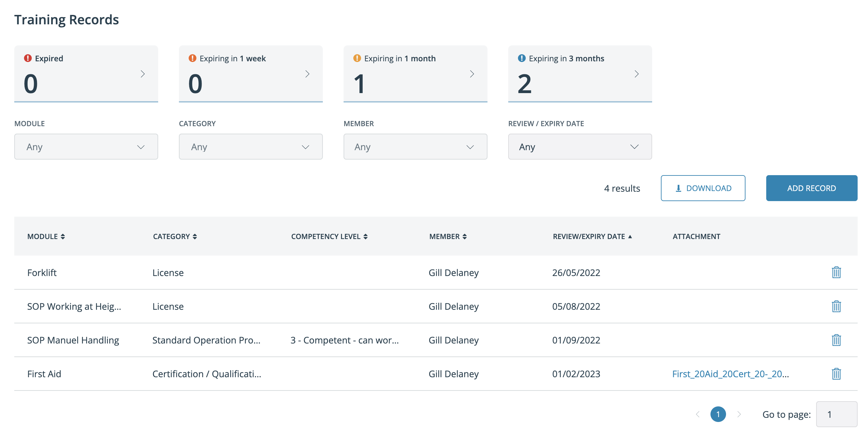Click the First Aid module cell

44,374
